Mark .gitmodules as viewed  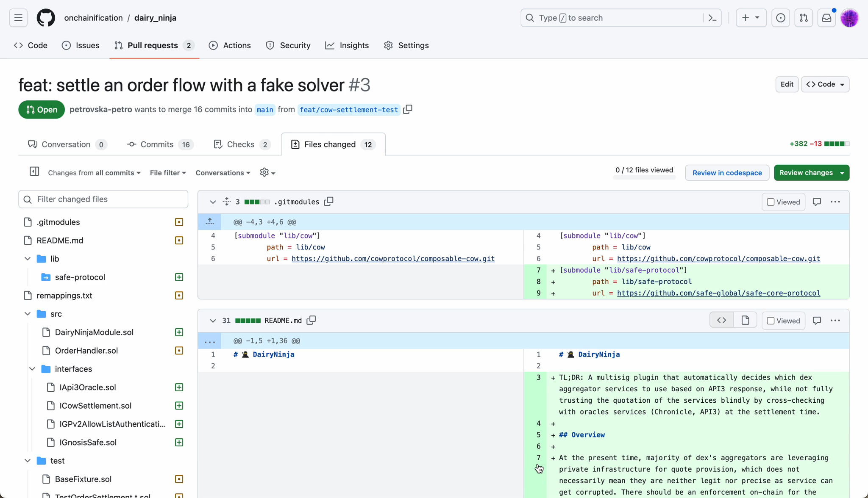(783, 202)
